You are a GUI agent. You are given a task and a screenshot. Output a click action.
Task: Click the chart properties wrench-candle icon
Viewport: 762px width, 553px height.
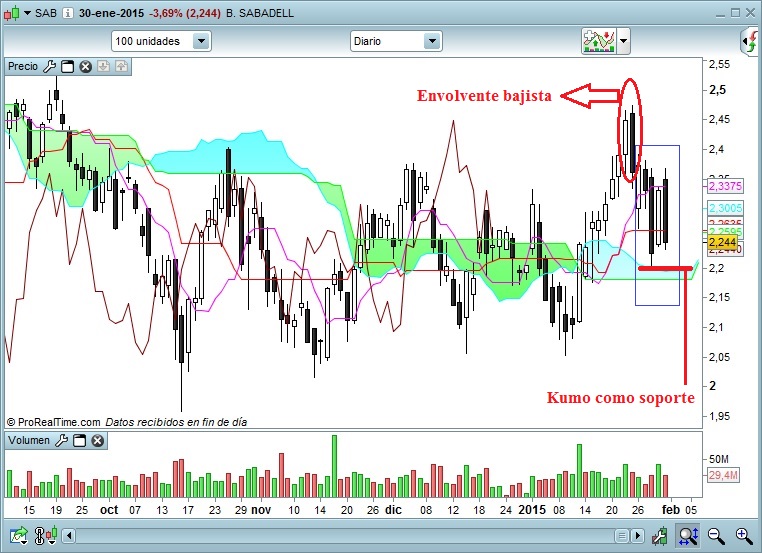point(660,536)
